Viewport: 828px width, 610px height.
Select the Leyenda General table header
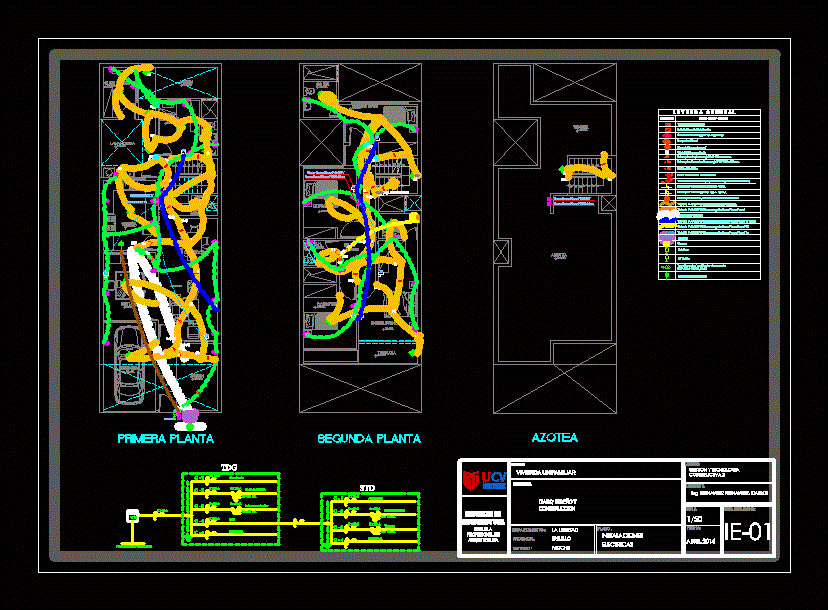pyautogui.click(x=709, y=113)
